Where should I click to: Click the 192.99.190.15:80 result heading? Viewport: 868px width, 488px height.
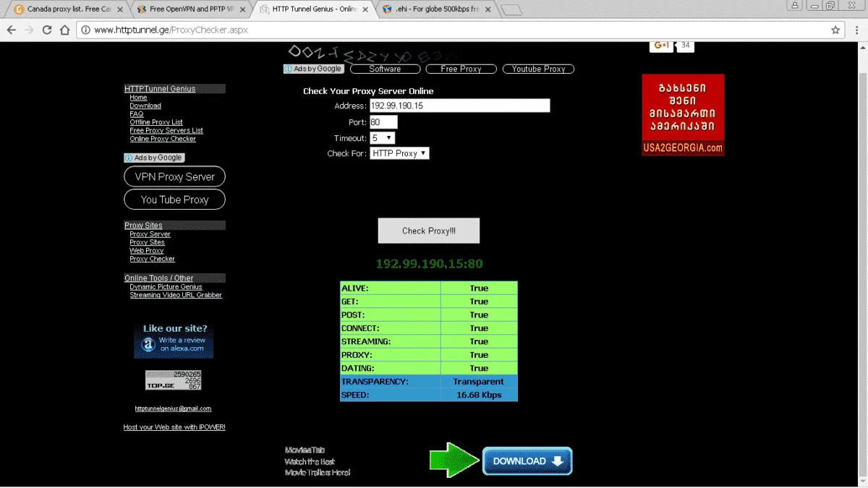click(x=429, y=264)
